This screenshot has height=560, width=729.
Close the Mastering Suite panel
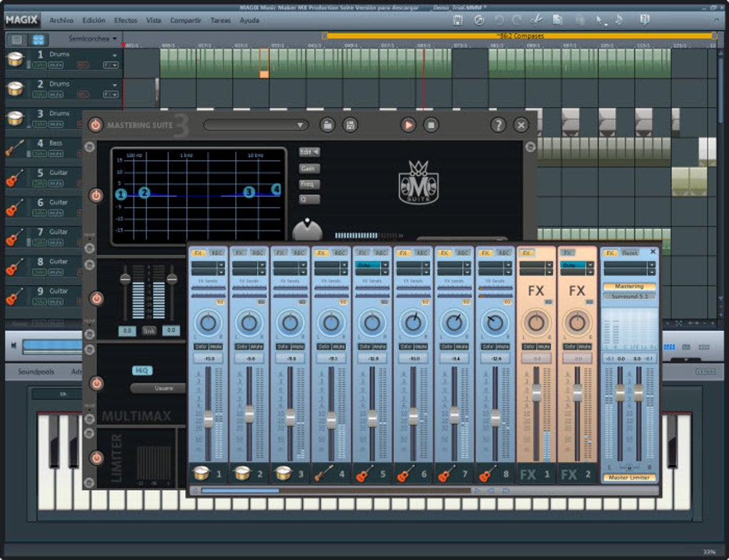point(521,125)
